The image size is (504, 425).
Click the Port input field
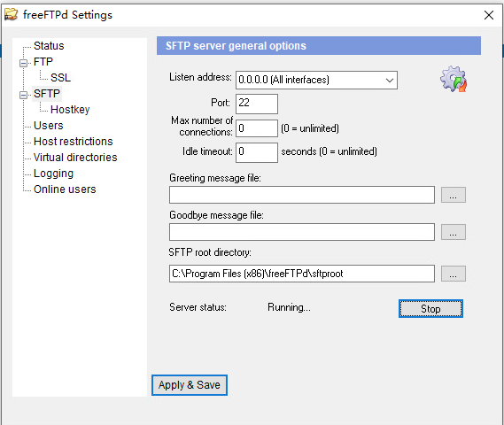[257, 104]
